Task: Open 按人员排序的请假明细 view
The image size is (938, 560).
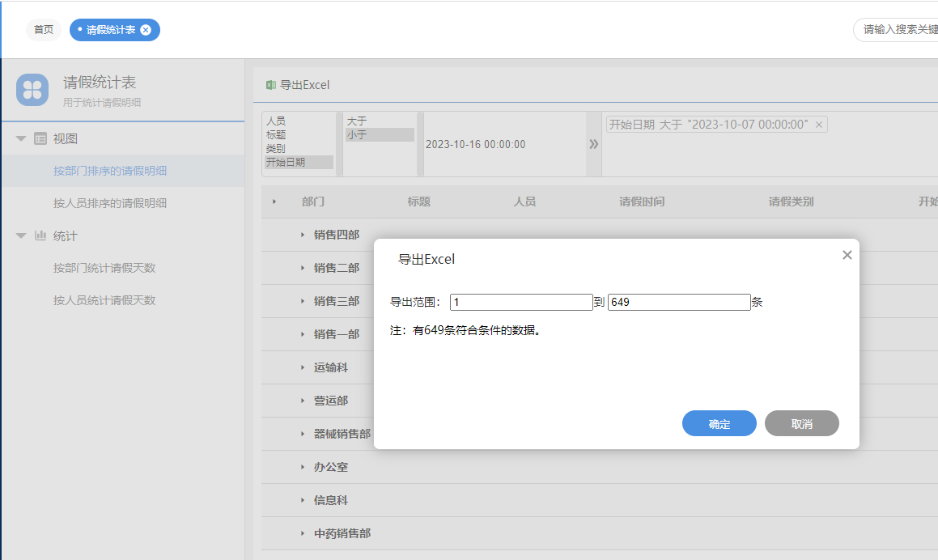Action: 110,203
